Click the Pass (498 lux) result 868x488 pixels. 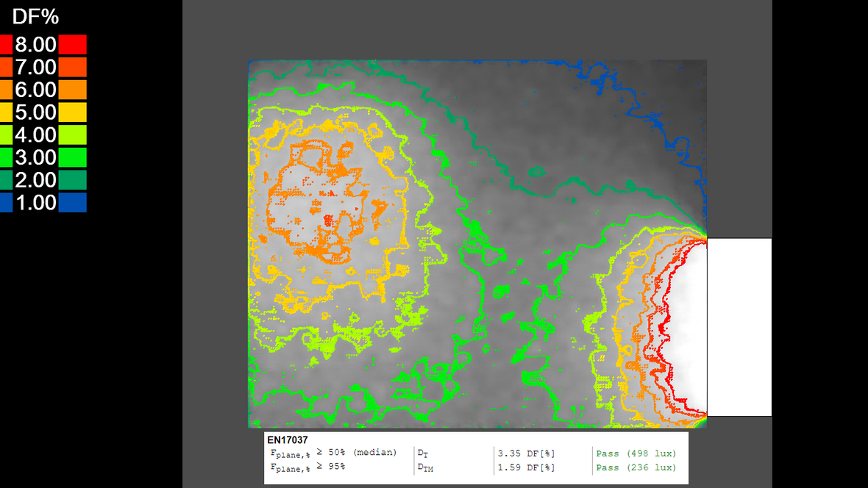click(636, 453)
